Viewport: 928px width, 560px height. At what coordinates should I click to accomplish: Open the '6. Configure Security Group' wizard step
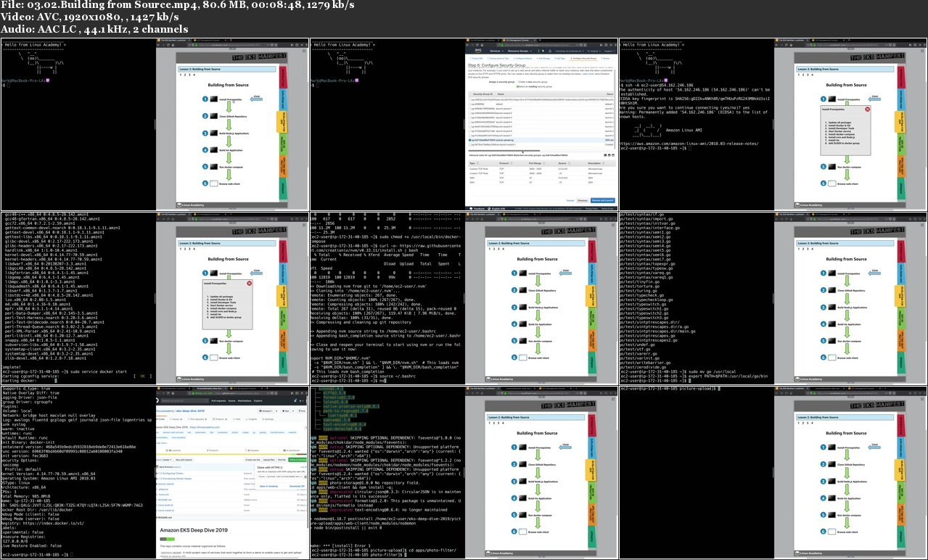[583, 59]
